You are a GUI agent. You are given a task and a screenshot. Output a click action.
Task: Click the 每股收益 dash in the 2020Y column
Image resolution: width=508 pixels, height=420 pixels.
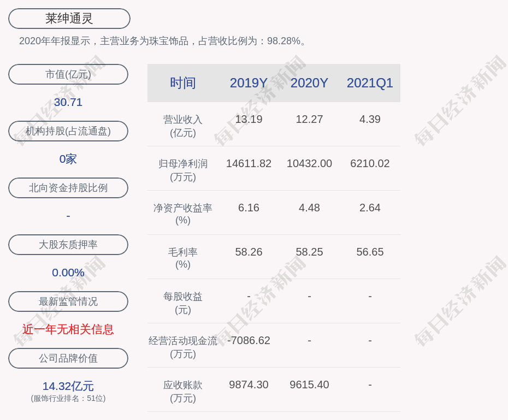tap(309, 296)
